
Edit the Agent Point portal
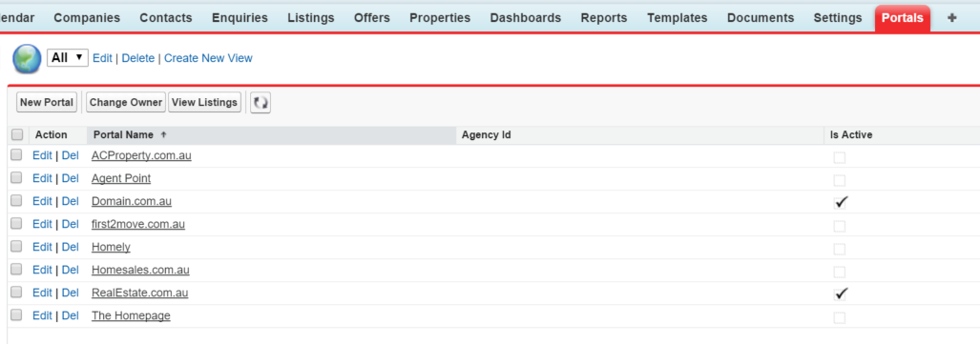tap(42, 178)
